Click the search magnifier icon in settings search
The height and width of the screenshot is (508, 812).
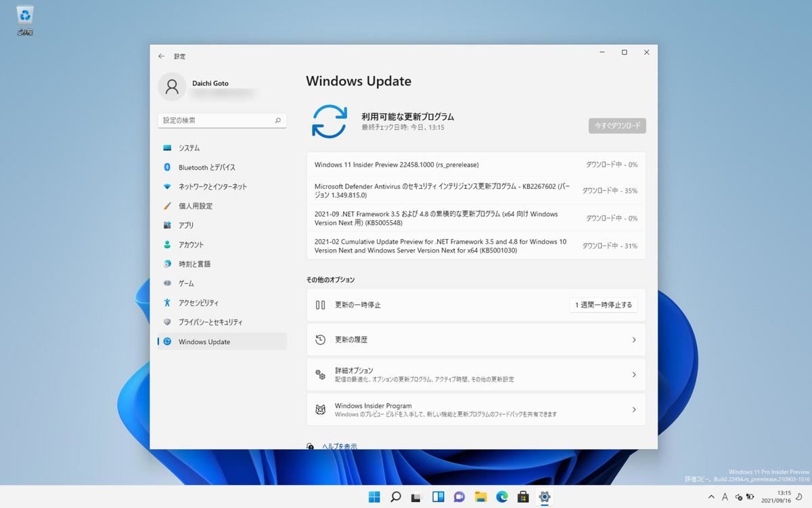coord(278,121)
